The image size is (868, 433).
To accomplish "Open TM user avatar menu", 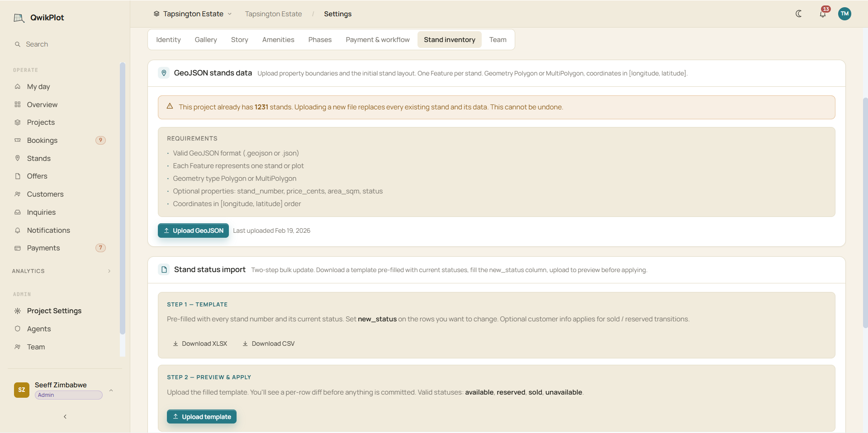I will [x=844, y=14].
